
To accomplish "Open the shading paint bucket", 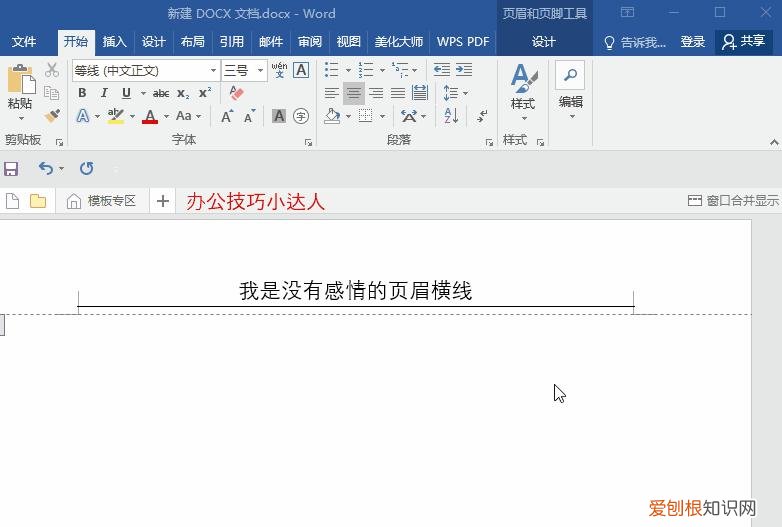I will point(332,116).
